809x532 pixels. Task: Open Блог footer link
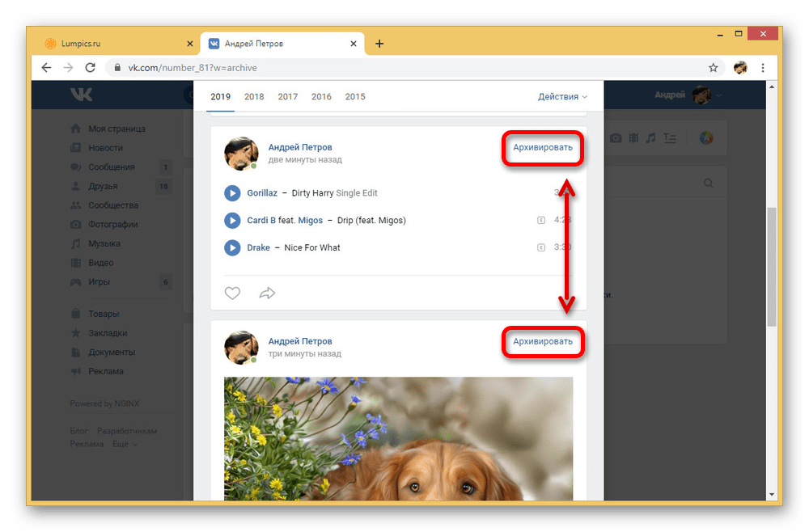(79, 431)
